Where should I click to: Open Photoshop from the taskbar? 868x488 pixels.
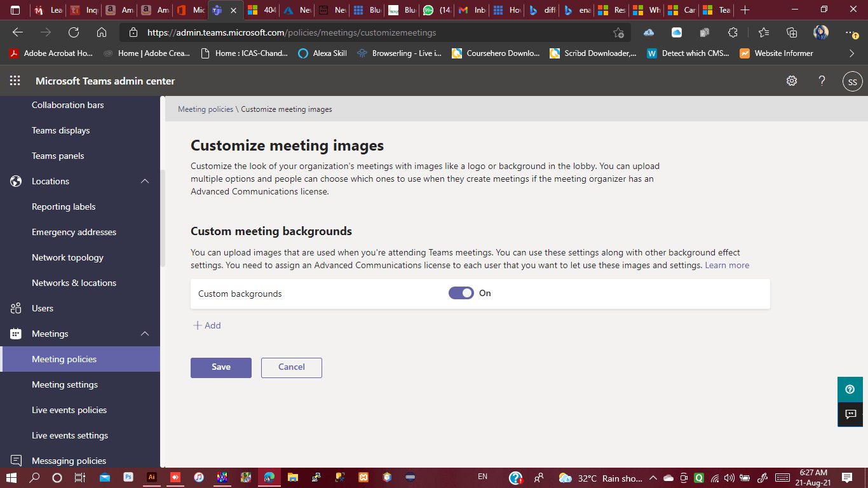(128, 477)
